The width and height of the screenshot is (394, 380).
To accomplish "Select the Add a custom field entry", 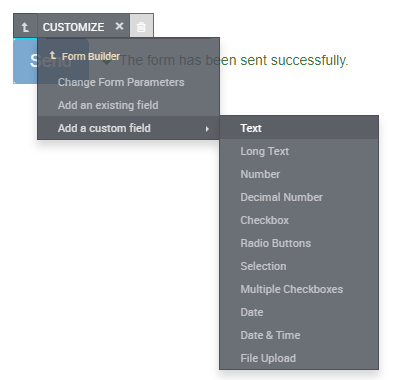I will tap(128, 128).
